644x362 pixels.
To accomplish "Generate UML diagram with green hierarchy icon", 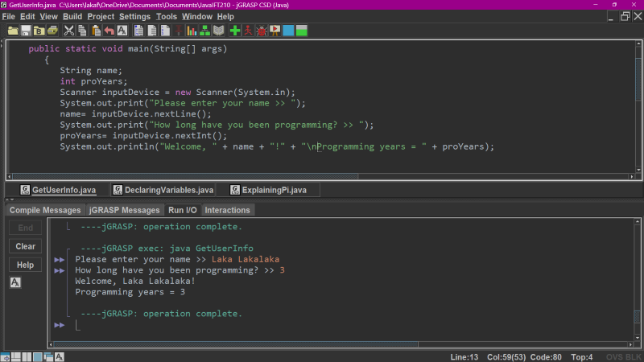I will [x=205, y=31].
